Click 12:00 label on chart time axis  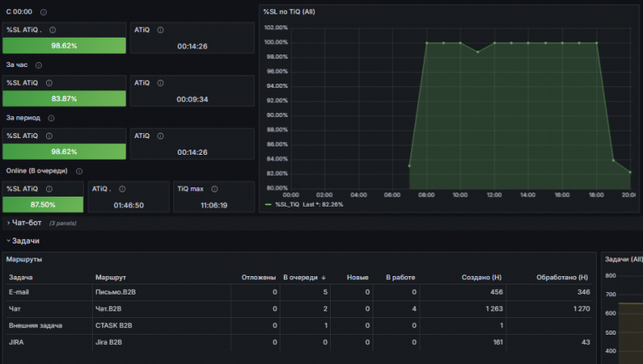494,195
